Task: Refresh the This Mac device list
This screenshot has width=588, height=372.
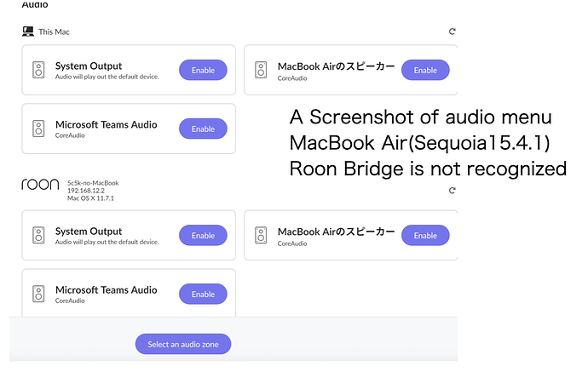Action: [453, 31]
